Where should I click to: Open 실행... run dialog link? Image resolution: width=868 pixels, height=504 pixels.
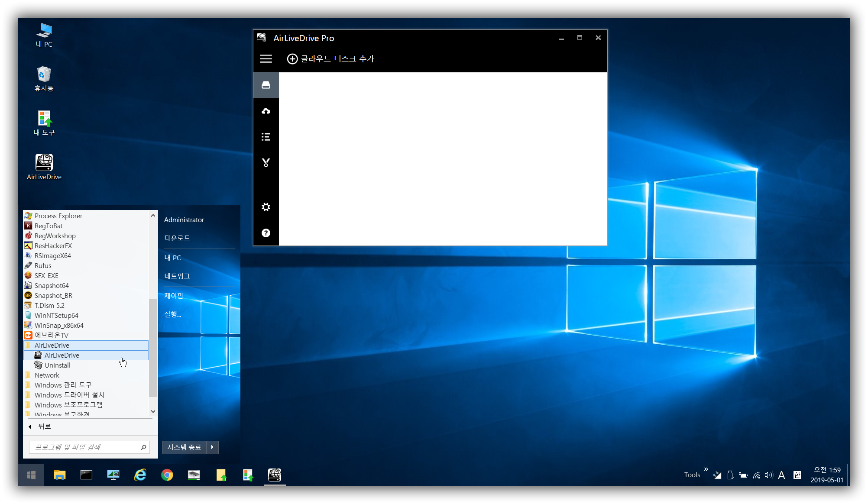click(x=173, y=314)
